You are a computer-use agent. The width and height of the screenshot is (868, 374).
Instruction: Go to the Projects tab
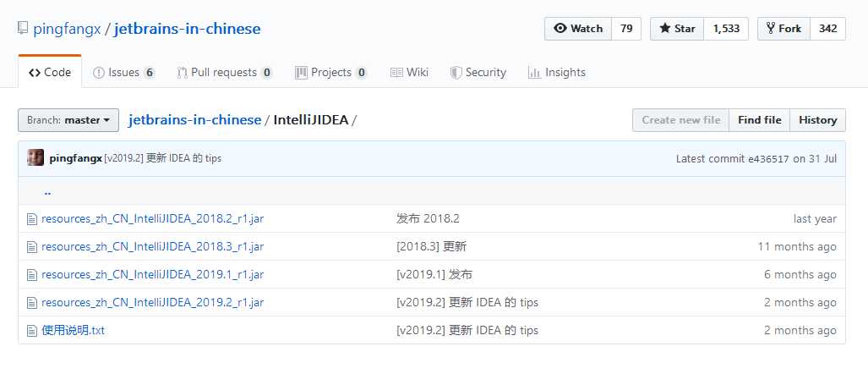coord(331,73)
